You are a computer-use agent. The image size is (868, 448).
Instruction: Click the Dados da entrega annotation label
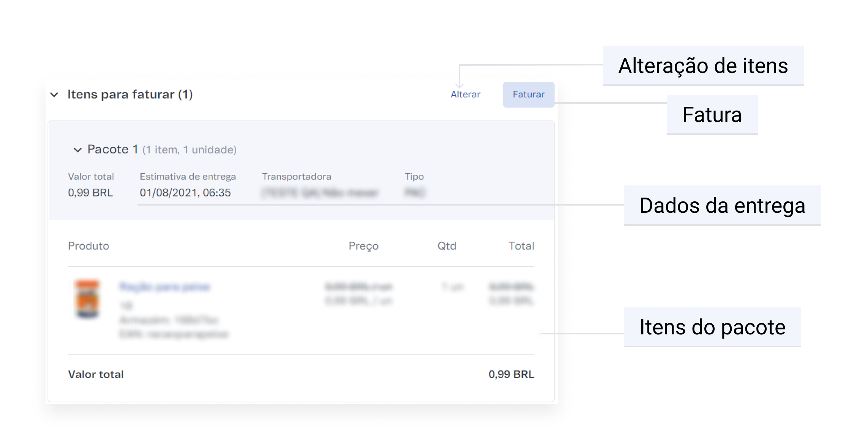click(722, 206)
